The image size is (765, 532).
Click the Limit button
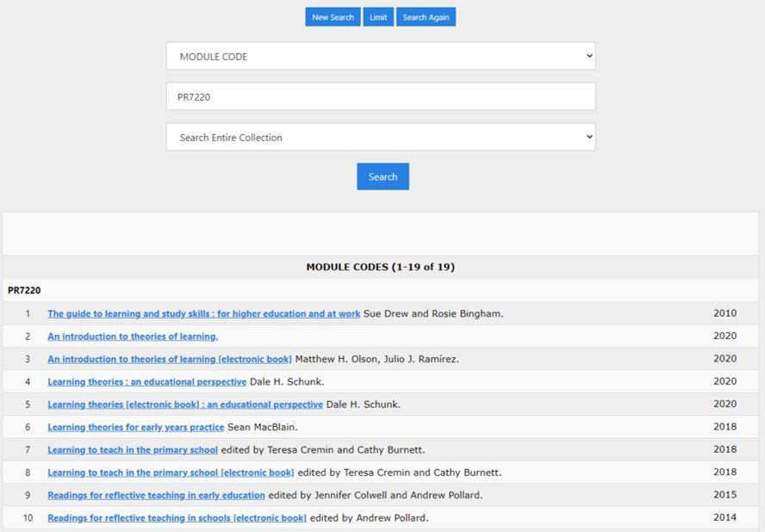[x=377, y=16]
